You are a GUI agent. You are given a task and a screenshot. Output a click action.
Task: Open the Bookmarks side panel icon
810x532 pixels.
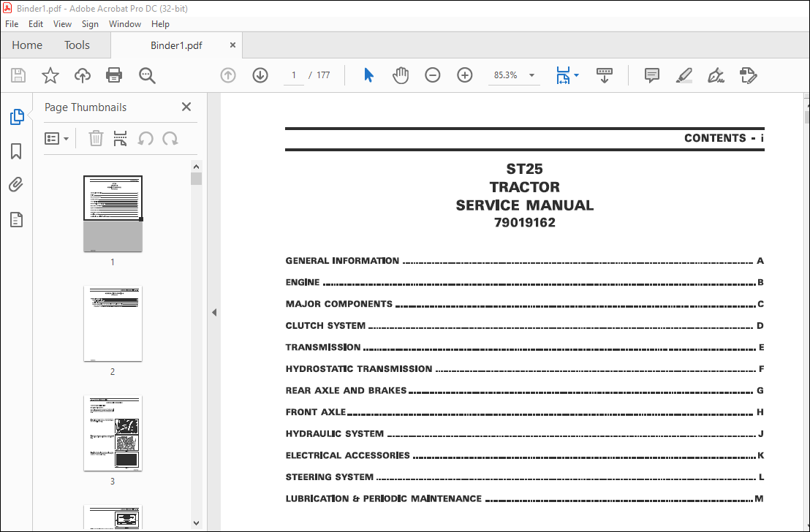[x=16, y=151]
